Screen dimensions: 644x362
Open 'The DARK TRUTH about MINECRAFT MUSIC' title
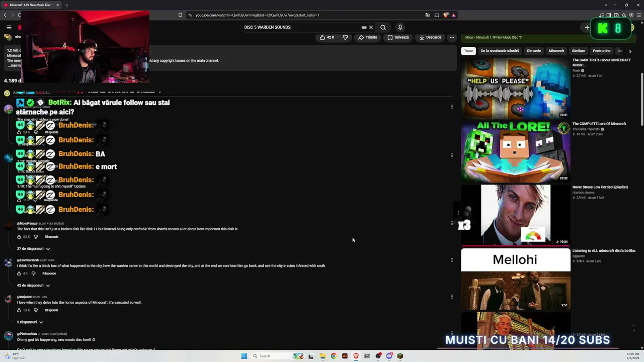click(x=601, y=62)
